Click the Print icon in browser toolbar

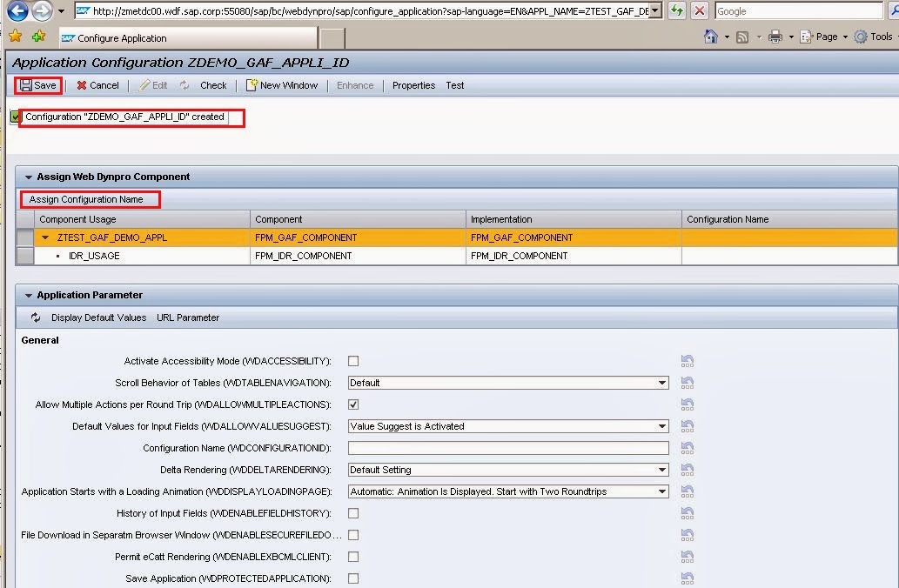(775, 37)
